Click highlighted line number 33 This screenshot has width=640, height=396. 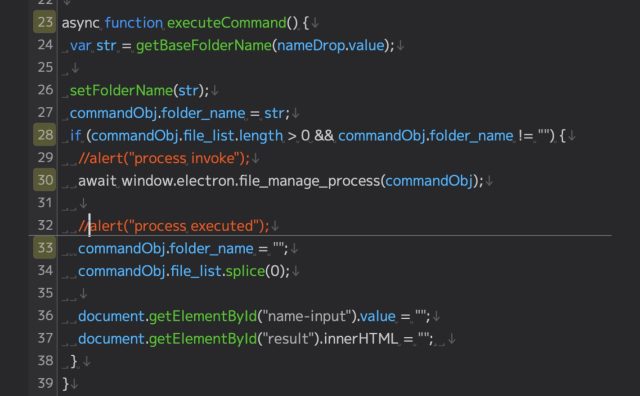[44, 248]
